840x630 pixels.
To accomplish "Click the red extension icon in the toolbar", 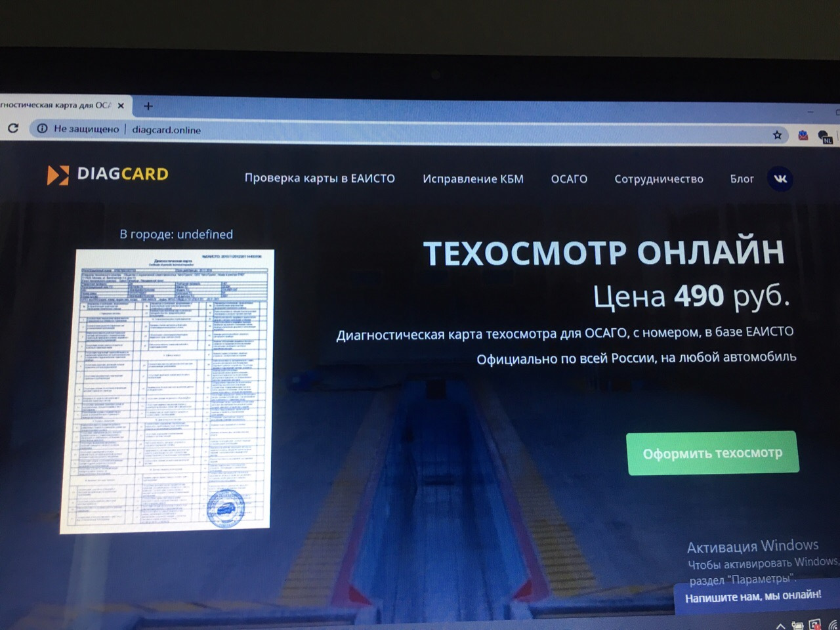I will click(802, 135).
